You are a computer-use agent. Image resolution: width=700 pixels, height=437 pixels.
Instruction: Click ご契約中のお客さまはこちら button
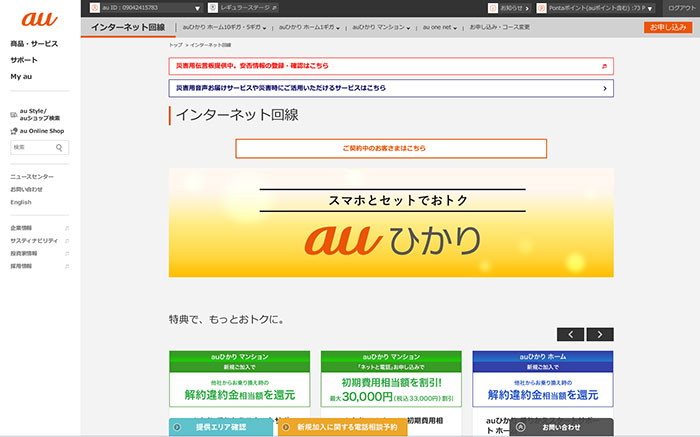click(391, 148)
